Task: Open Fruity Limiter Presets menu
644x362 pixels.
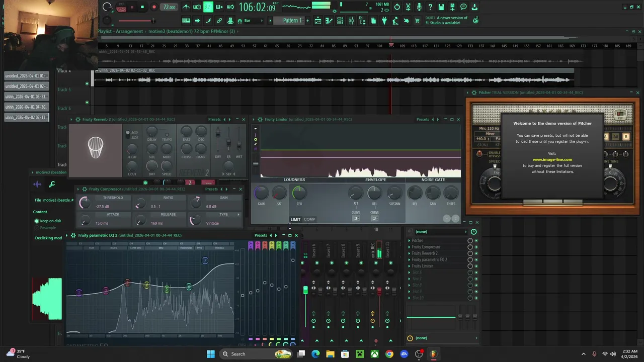Action: coord(423,120)
